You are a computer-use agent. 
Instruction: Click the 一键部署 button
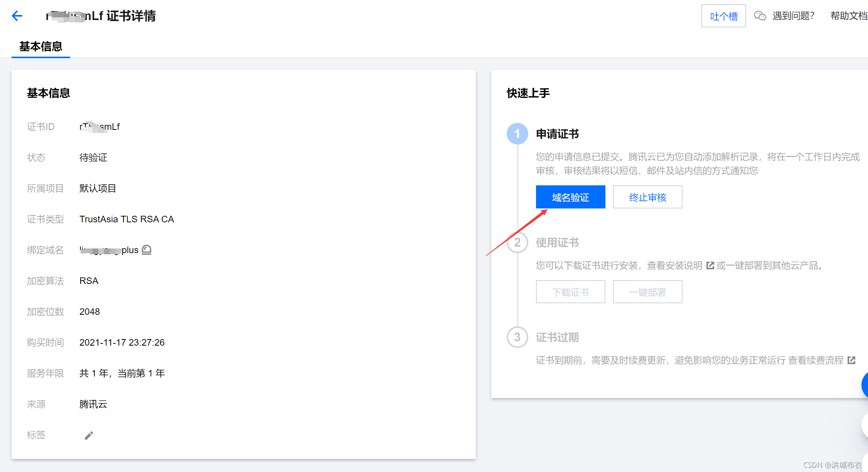pos(647,292)
